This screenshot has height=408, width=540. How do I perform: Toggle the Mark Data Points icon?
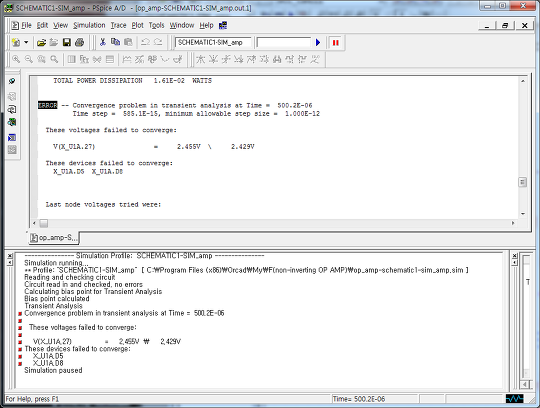(x=165, y=60)
